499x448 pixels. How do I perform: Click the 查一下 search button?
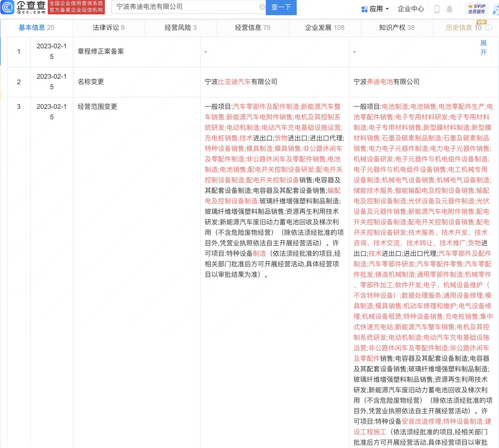point(281,7)
